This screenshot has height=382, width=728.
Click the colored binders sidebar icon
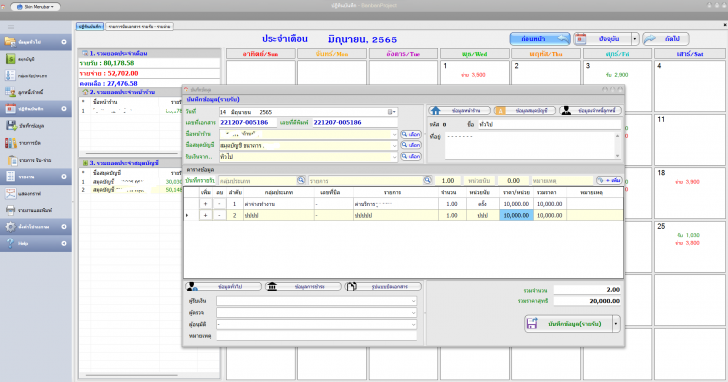pos(11,143)
